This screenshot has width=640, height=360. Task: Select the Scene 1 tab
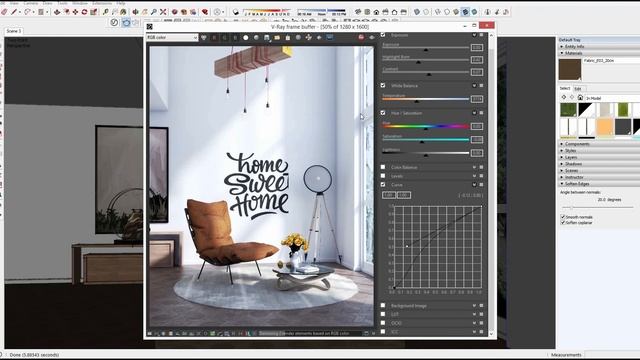[13, 31]
